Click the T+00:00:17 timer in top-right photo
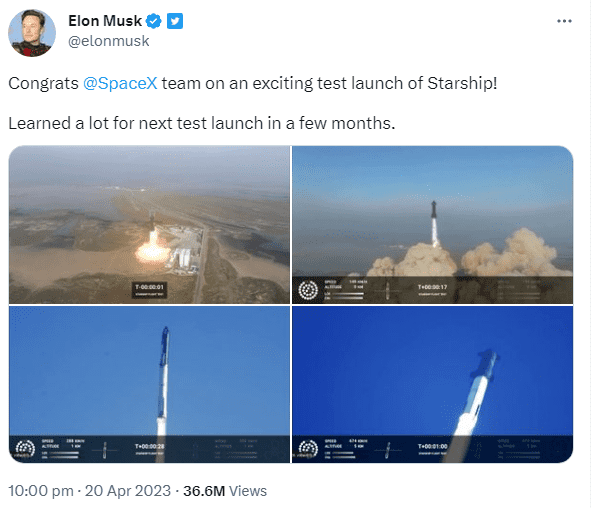 [x=432, y=287]
